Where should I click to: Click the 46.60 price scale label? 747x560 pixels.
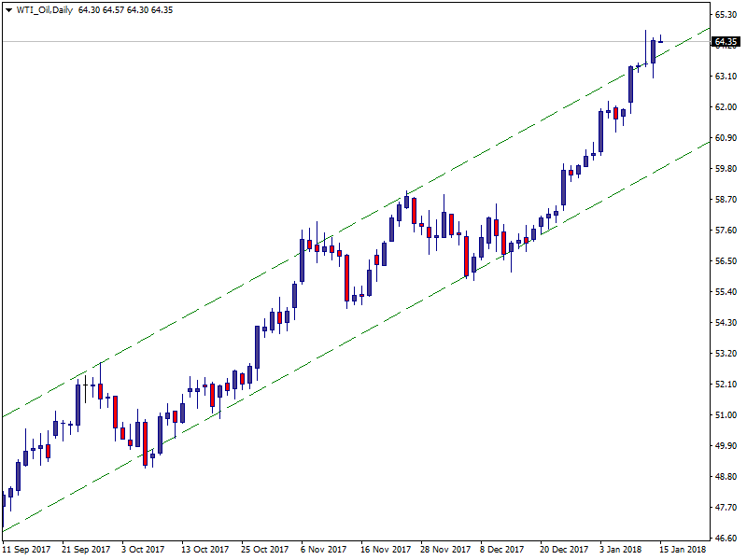coord(726,539)
